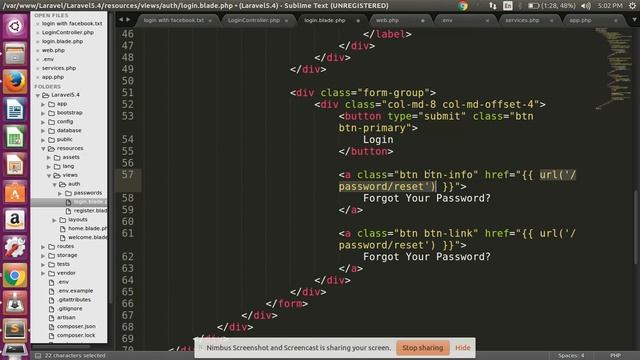Toggle side bar icon in status bar
640x360 pixels.
coord(38,356)
